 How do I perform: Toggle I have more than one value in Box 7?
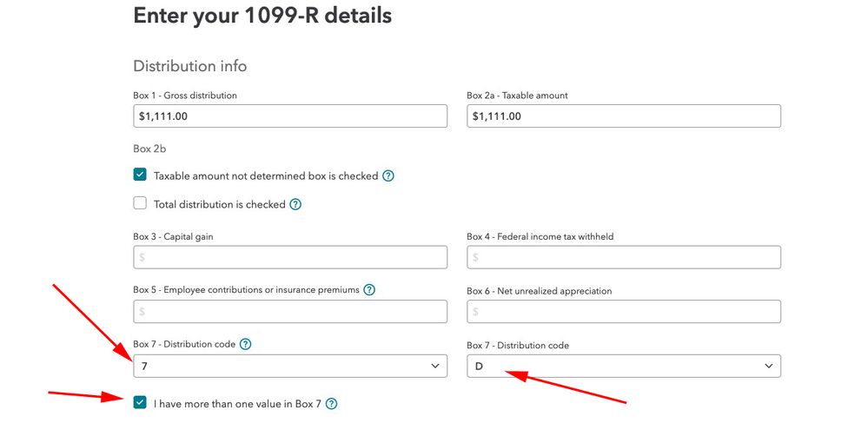point(140,402)
